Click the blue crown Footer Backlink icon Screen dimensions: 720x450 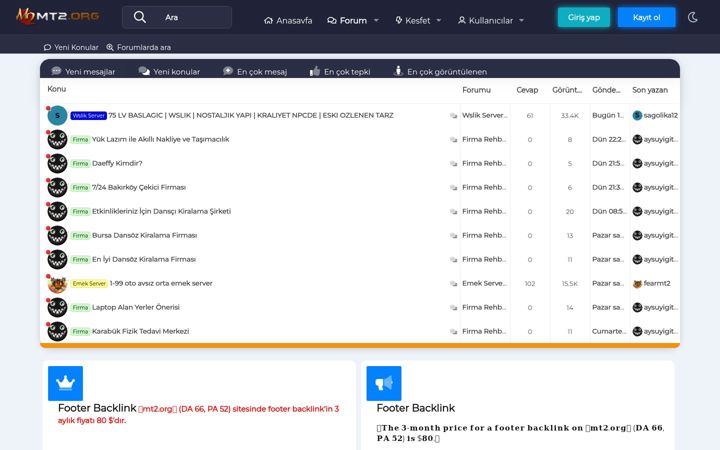(x=65, y=383)
